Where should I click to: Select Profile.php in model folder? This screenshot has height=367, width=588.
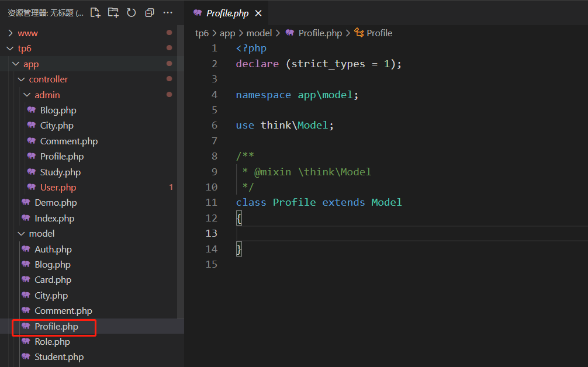(56, 327)
